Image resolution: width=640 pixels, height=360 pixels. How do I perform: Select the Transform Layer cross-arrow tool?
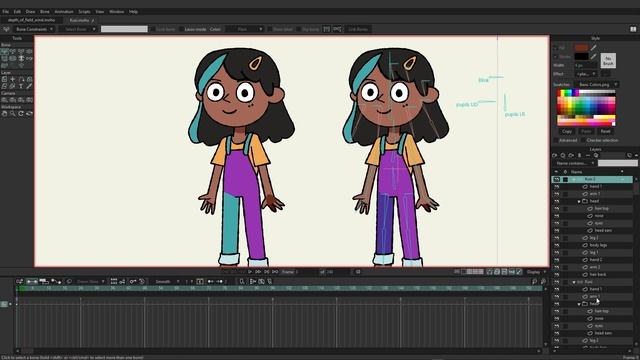(13, 79)
